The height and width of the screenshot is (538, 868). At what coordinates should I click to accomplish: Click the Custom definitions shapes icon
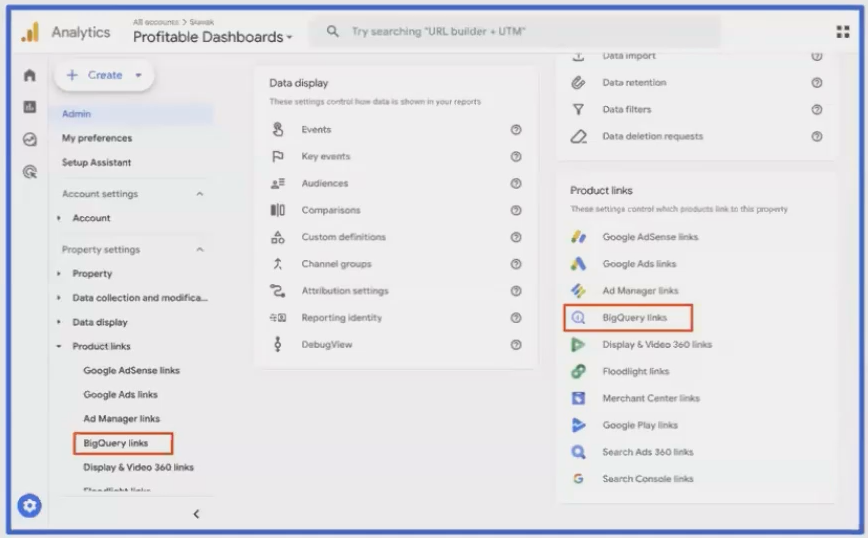coord(278,237)
